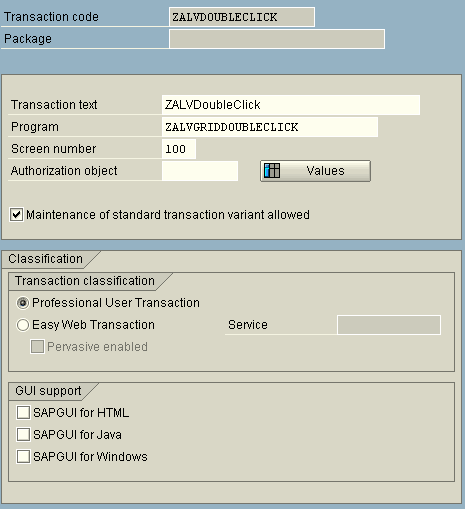The image size is (465, 509).
Task: Select Professional User Transaction radio button
Action: (x=23, y=303)
